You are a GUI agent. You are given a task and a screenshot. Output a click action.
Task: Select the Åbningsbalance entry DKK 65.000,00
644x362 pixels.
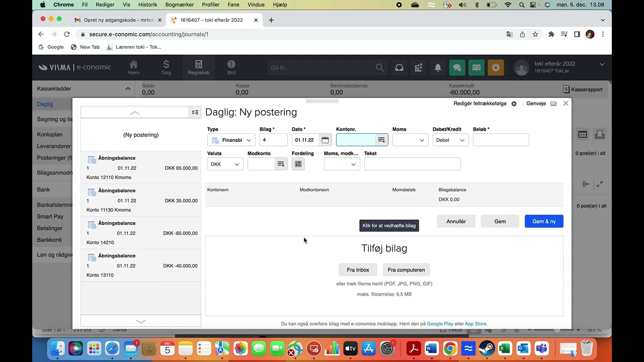[141, 167]
